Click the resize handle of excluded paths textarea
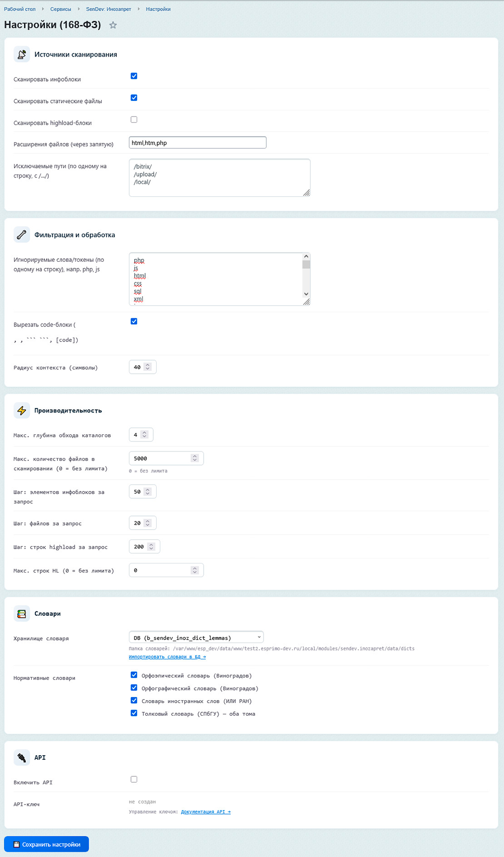Viewport: 504px width, 857px height. (306, 193)
